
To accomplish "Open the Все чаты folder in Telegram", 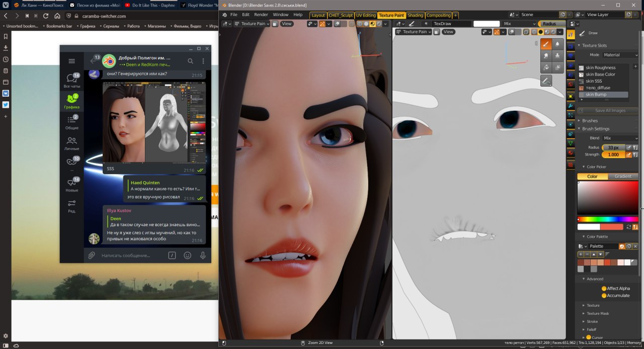I will pos(71,81).
